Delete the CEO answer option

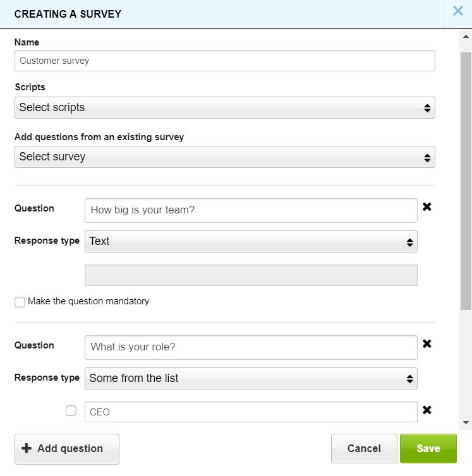click(x=427, y=410)
